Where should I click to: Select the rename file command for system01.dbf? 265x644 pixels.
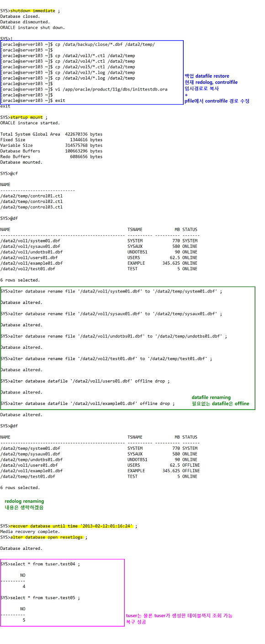coord(111,291)
